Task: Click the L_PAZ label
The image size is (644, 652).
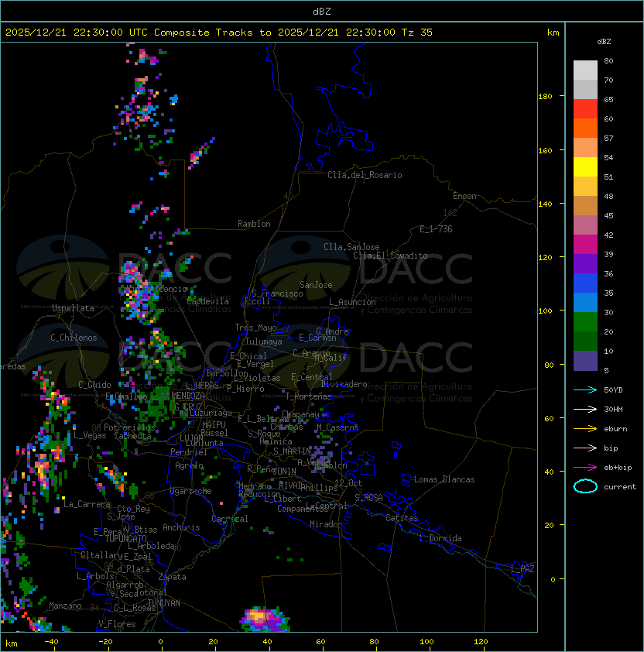Action: (522, 569)
